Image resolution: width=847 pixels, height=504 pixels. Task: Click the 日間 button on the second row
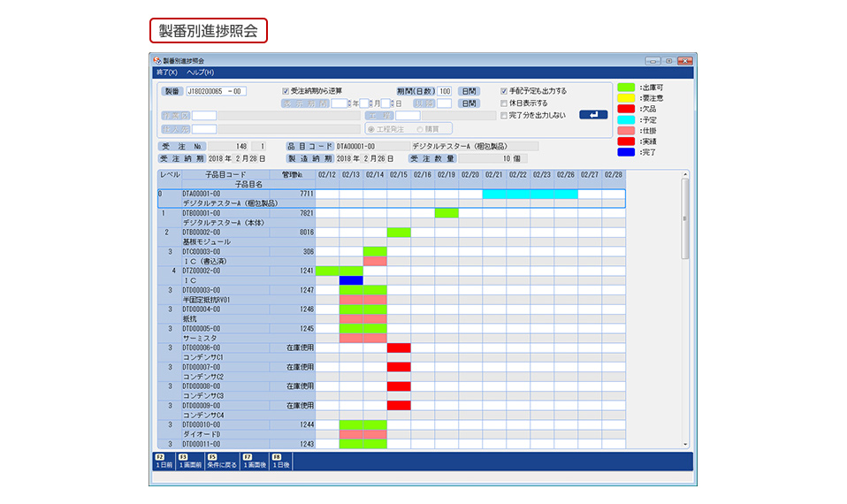(469, 103)
